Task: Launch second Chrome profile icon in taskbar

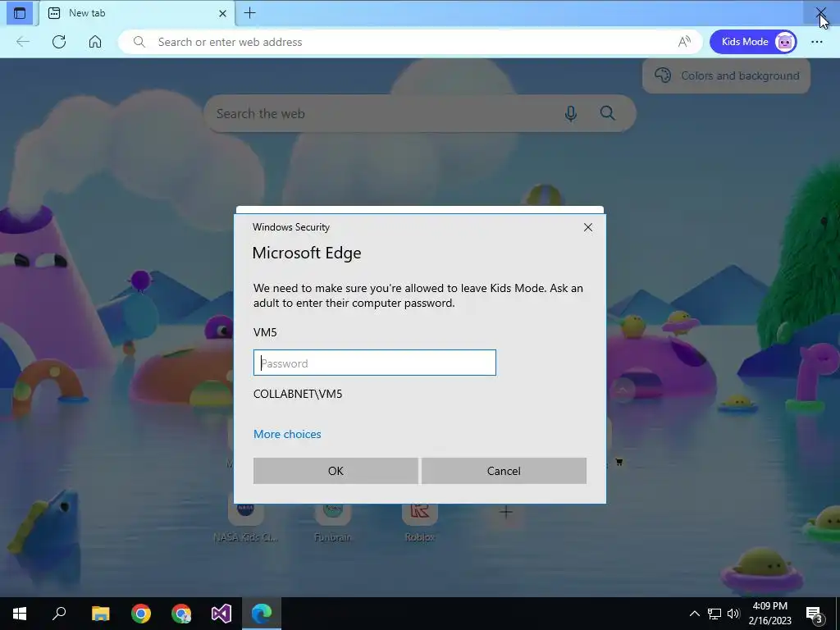Action: coord(181,614)
